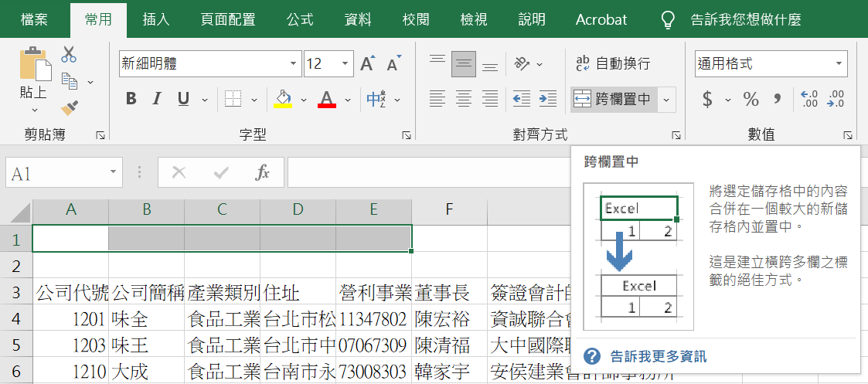Viewport: 868px width, 384px height.
Task: Toggle Underline formatting
Action: click(183, 99)
